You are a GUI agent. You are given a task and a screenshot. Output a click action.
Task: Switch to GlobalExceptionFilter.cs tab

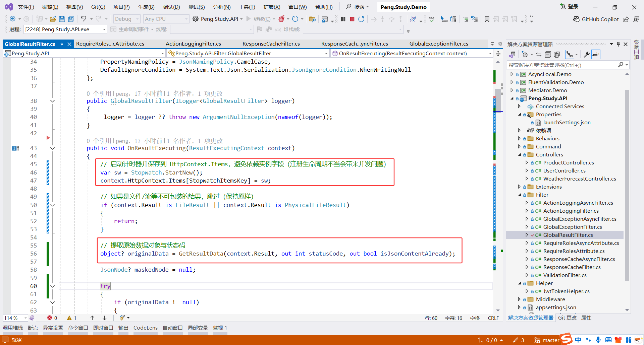439,44
